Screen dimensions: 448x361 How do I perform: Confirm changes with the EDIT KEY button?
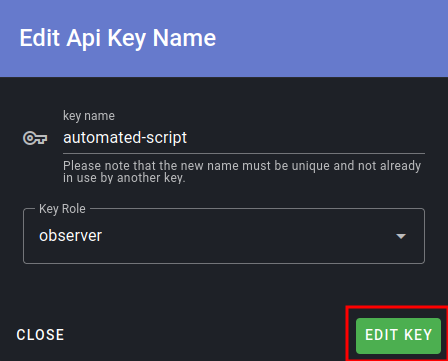point(398,335)
